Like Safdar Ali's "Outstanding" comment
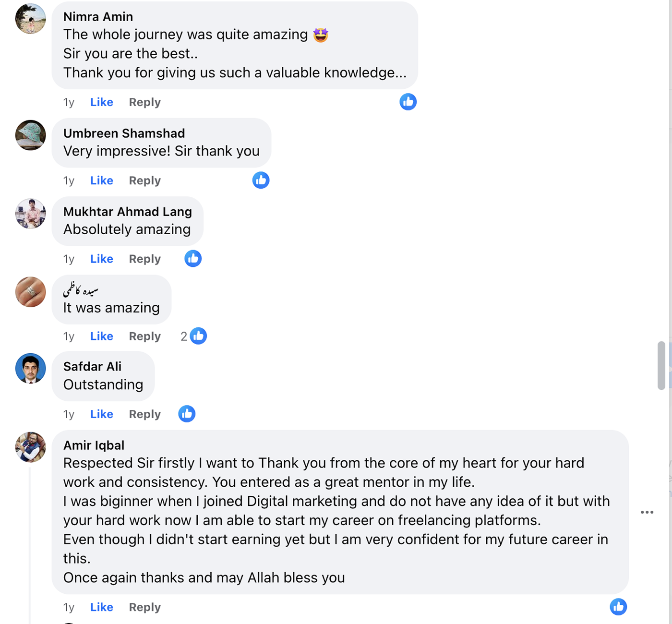Screen dimensions: 672x624 point(102,414)
